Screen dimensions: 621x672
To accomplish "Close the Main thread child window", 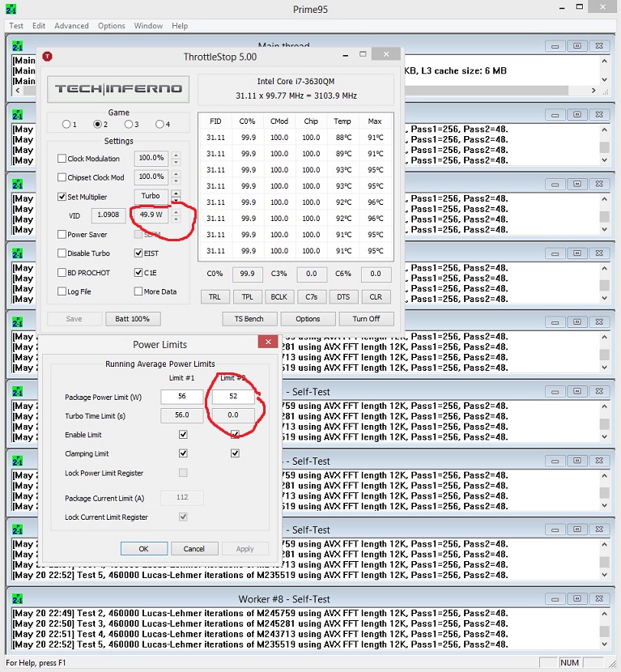I will click(599, 46).
